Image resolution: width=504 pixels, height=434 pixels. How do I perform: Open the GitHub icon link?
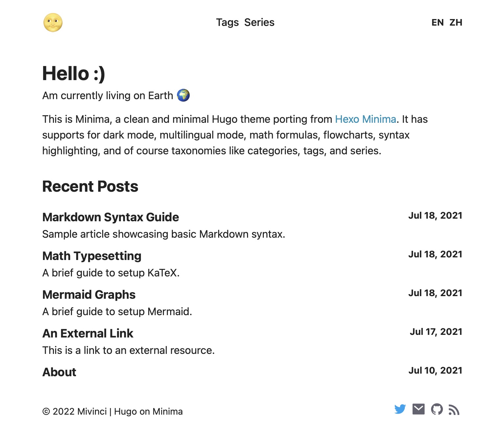click(437, 409)
